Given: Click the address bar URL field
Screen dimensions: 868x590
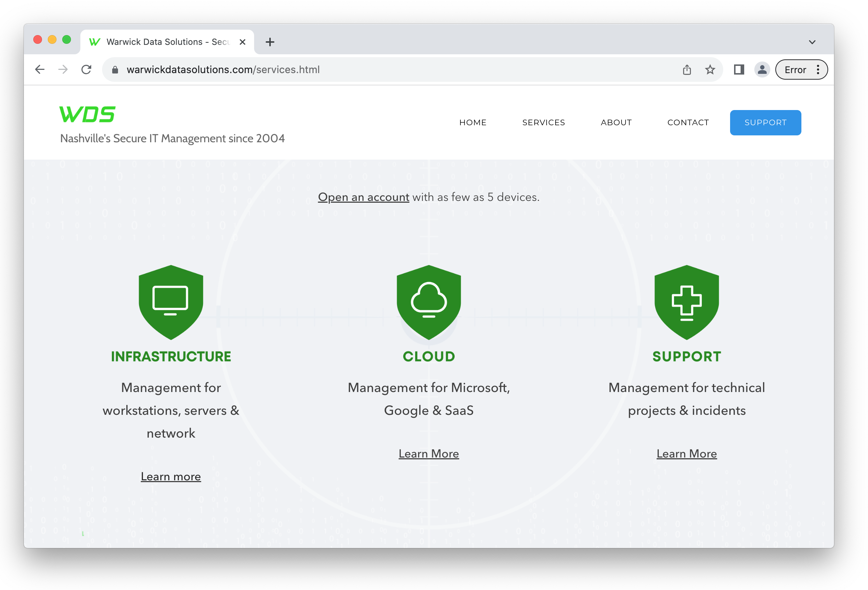Looking at the screenshot, I should coord(374,69).
